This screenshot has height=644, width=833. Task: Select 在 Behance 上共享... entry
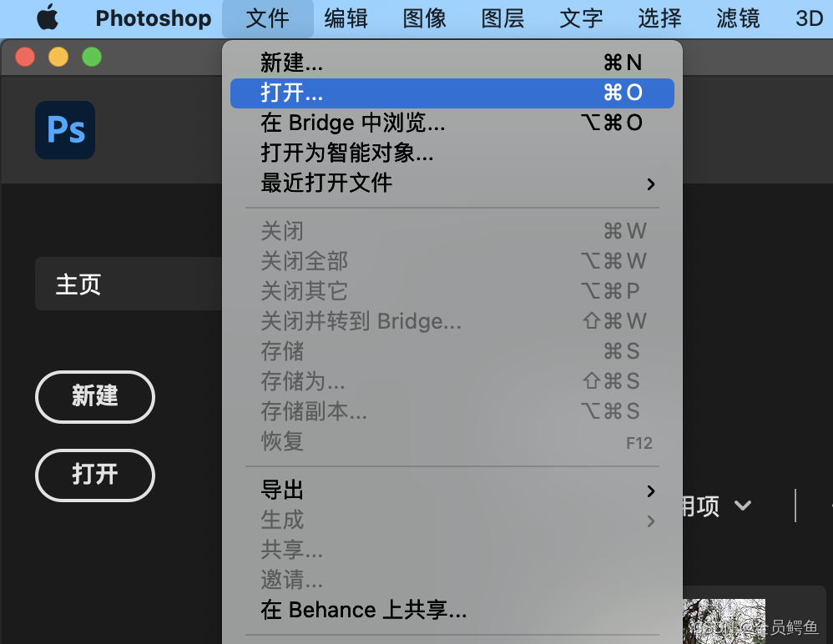click(x=452, y=610)
